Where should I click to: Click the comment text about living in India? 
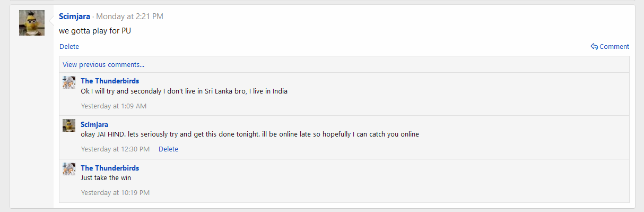[x=184, y=91]
